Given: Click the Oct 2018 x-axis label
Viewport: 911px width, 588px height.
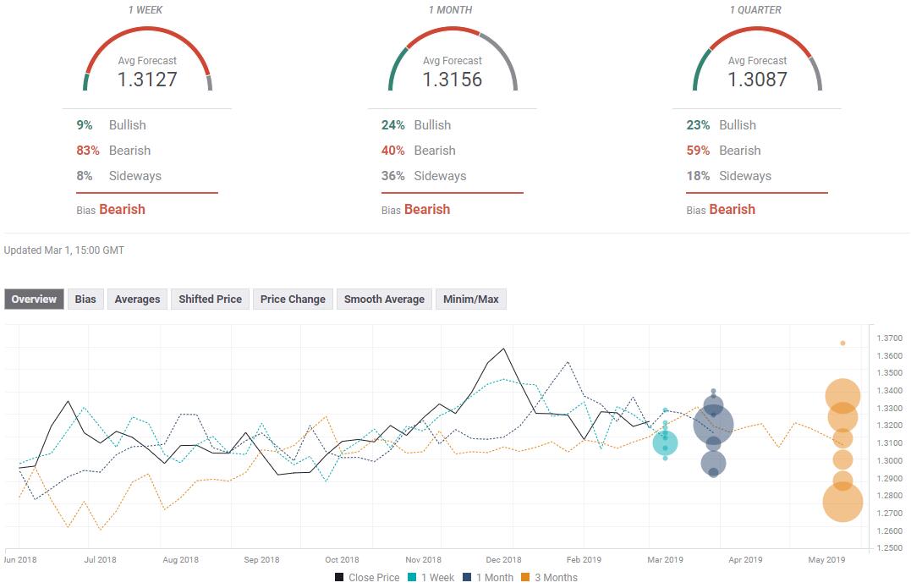Looking at the screenshot, I should pyautogui.click(x=342, y=559).
